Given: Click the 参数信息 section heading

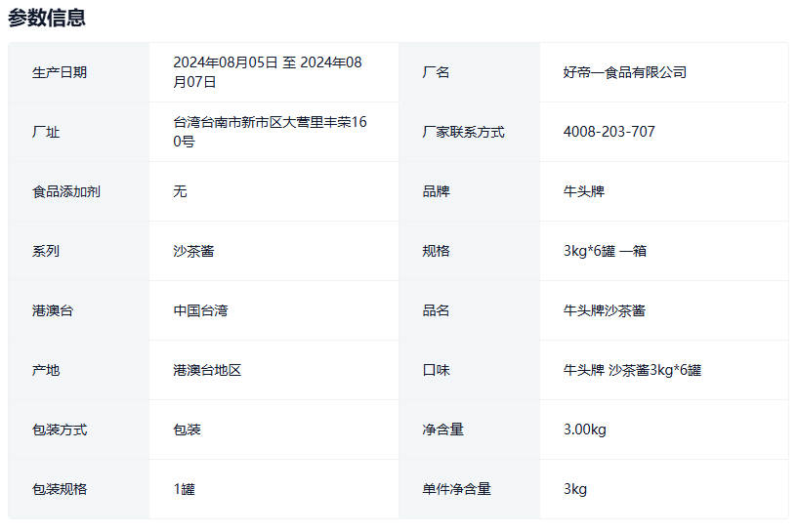Looking at the screenshot, I should tap(47, 18).
